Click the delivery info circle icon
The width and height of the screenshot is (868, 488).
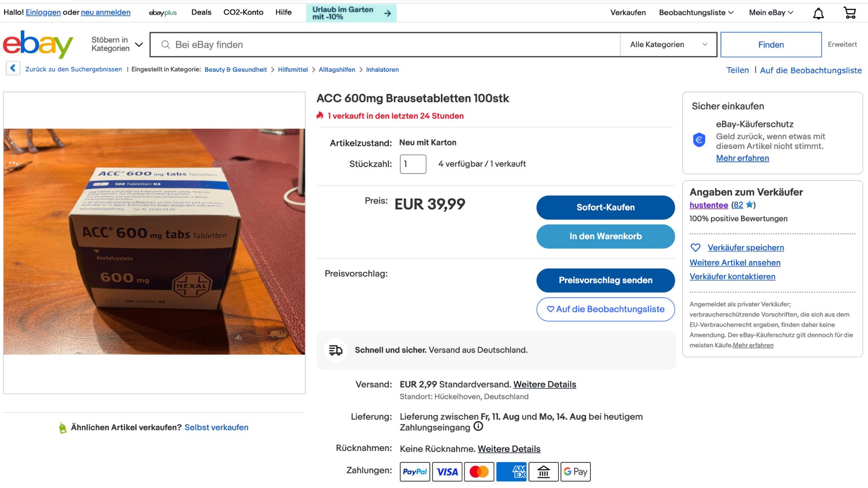[x=478, y=427]
